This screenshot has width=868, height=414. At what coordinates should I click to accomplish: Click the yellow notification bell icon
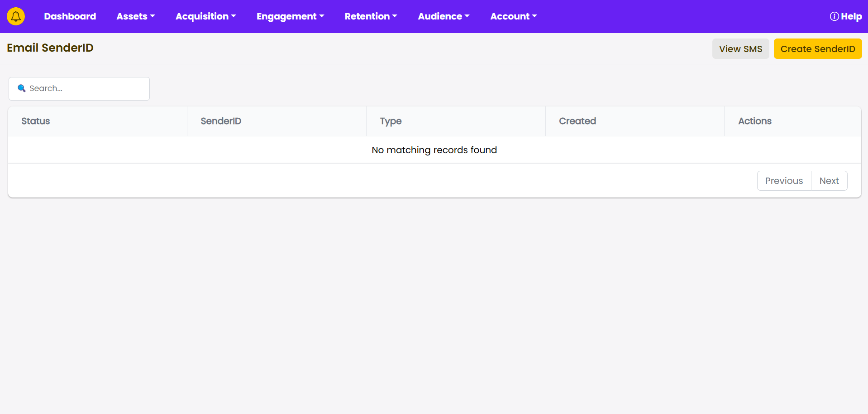[16, 16]
